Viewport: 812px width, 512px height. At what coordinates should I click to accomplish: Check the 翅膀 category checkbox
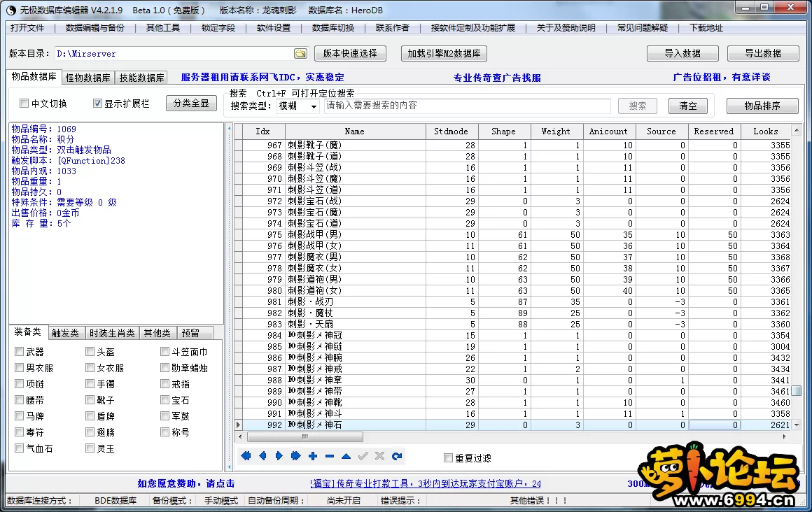click(90, 432)
